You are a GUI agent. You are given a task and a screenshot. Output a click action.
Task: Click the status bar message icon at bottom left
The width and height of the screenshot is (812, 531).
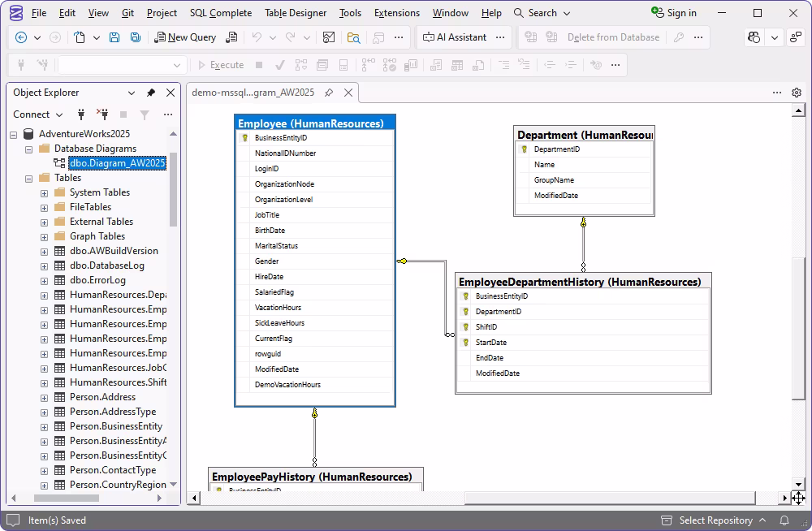[x=14, y=520]
